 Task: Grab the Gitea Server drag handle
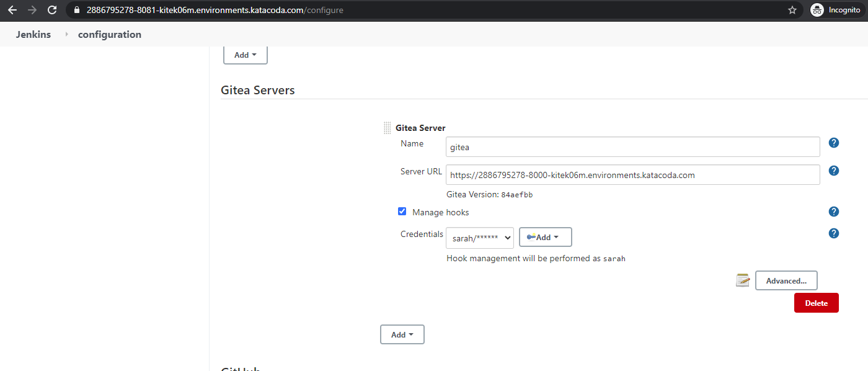[387, 128]
